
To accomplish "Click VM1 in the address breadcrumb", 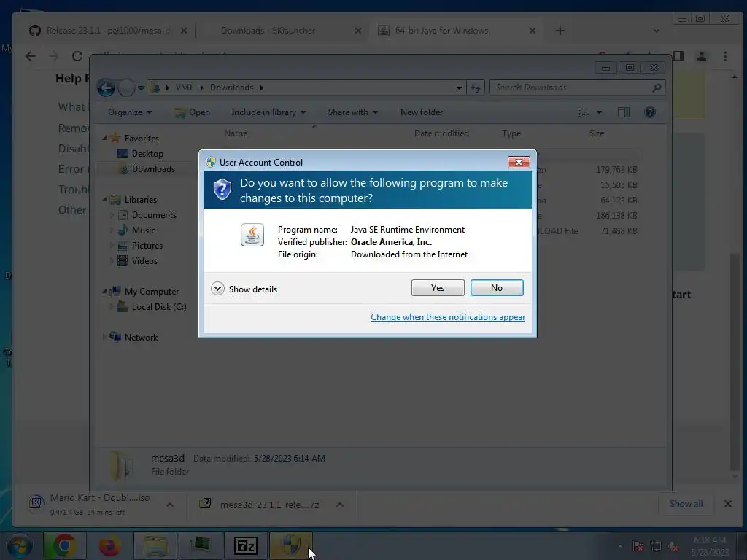I will (184, 87).
